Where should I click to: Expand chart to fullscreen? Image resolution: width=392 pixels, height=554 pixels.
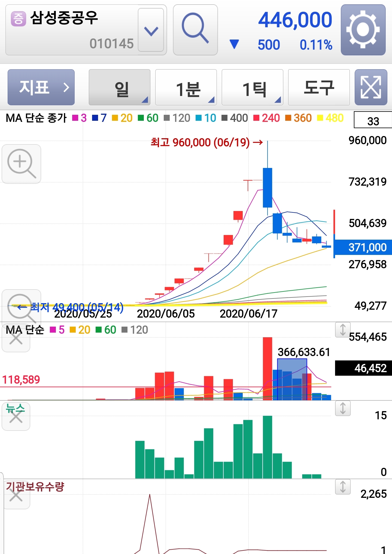point(371,87)
